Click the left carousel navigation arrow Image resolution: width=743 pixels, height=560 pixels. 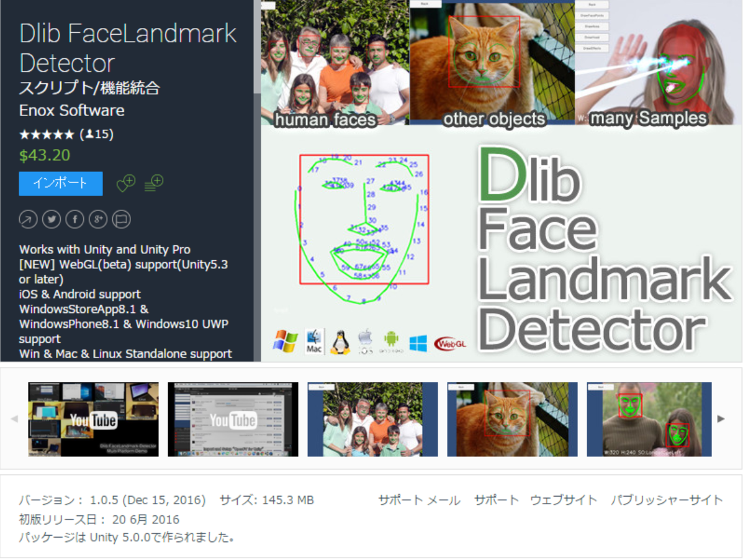(x=14, y=418)
